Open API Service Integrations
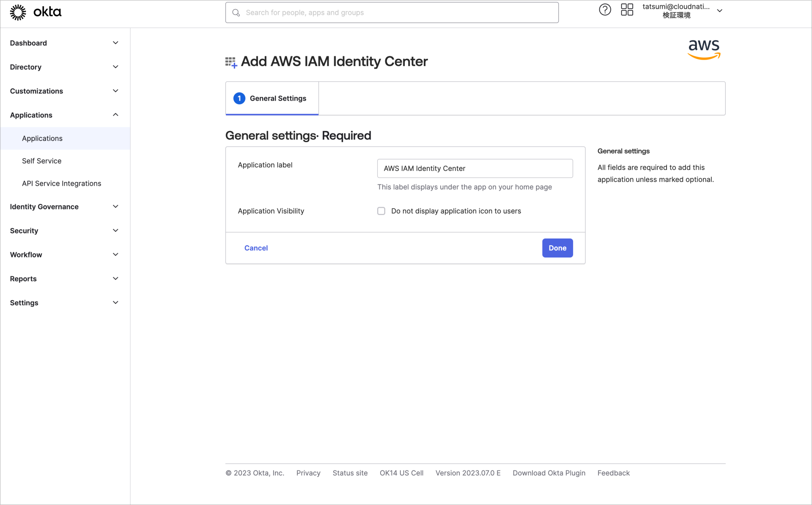812x505 pixels. tap(61, 183)
